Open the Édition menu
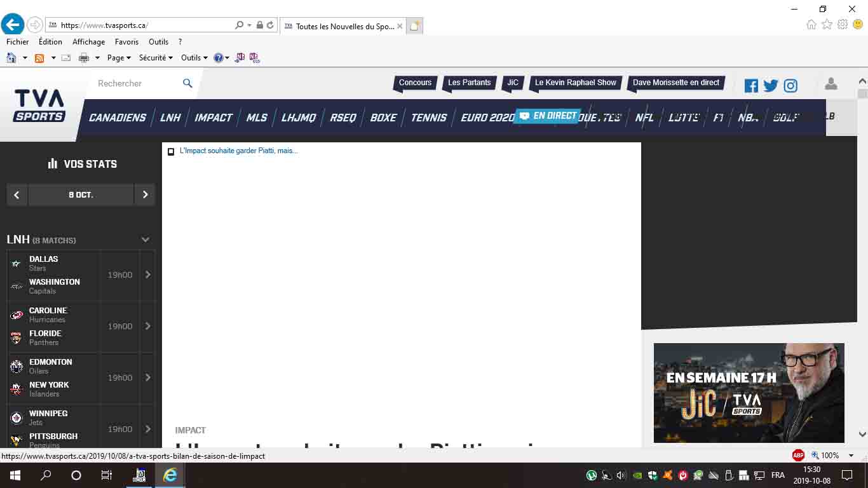 tap(50, 42)
